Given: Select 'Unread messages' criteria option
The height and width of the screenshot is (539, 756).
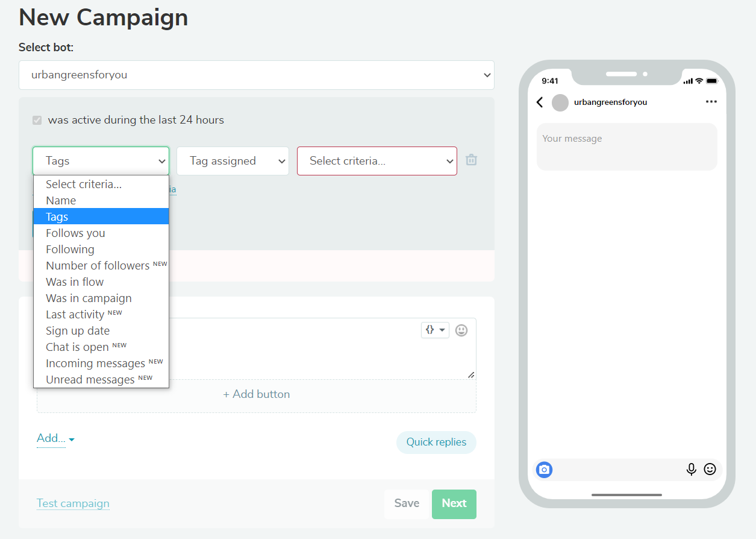Looking at the screenshot, I should tap(90, 380).
